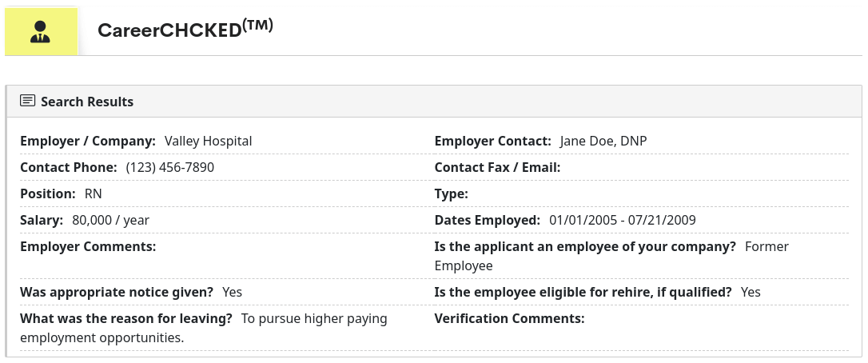Click the Jane Doe, DNP contact name

tap(603, 141)
